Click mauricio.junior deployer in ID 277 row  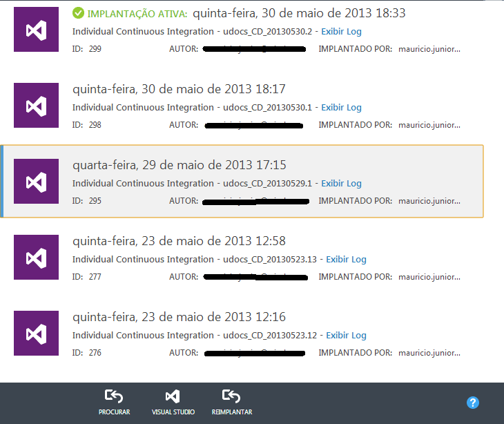(429, 277)
